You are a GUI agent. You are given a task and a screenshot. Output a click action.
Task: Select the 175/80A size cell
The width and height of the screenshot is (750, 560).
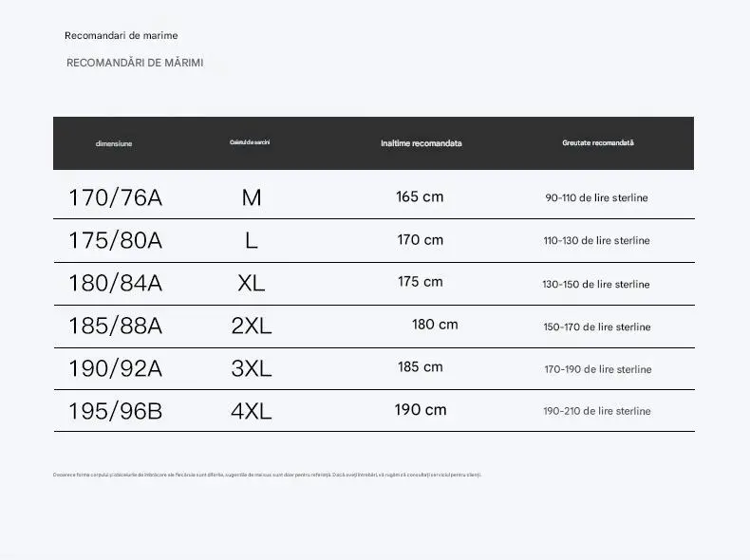[115, 240]
